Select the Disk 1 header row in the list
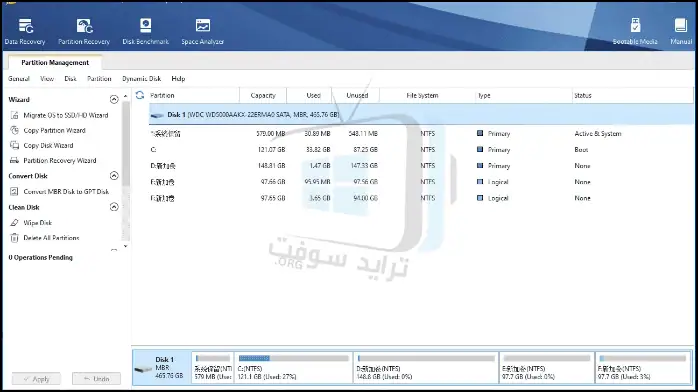The height and width of the screenshot is (392, 698). pyautogui.click(x=421, y=115)
